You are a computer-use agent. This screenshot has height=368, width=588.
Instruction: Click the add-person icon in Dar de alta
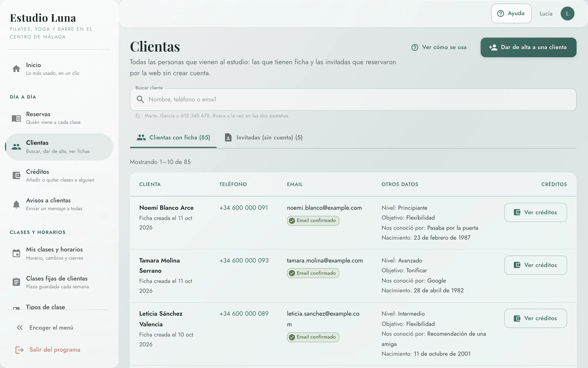(x=493, y=47)
